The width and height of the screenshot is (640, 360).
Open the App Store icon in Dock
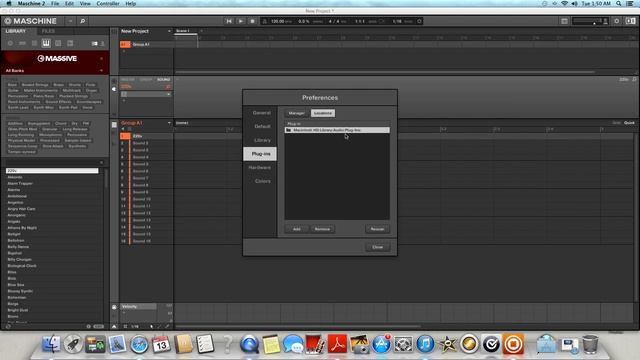click(382, 344)
